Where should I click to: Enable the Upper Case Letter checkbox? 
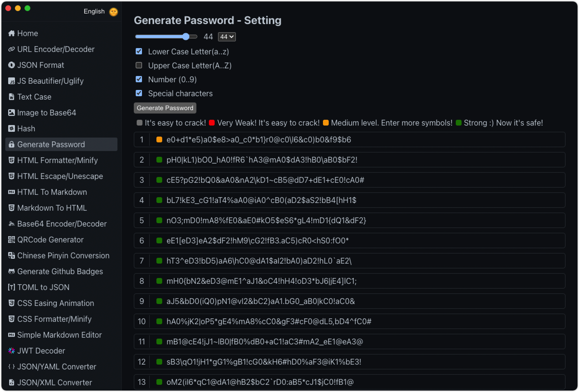[139, 65]
